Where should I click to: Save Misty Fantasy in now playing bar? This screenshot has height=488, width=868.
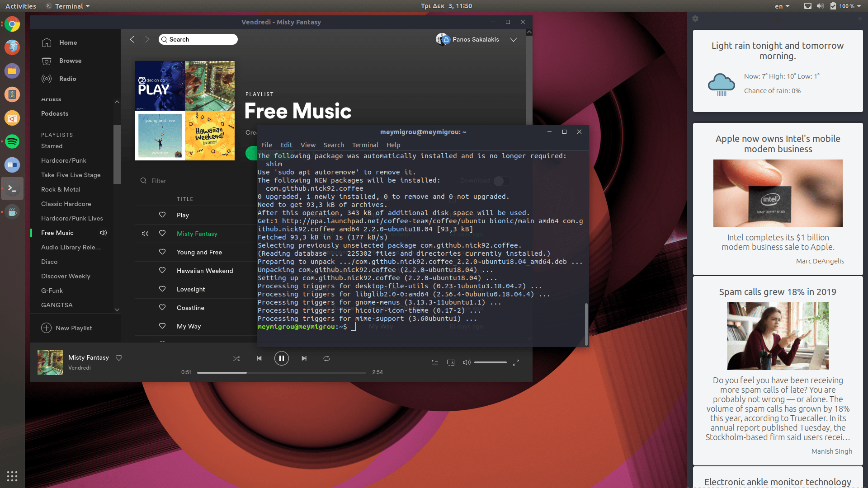(x=119, y=357)
